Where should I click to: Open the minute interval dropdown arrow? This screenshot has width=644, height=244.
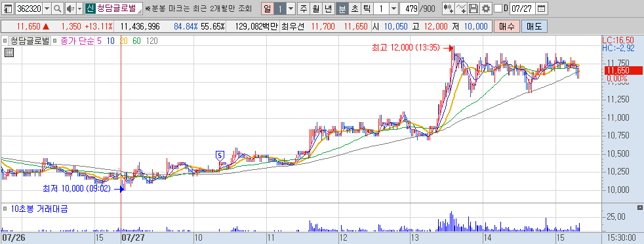(x=393, y=9)
